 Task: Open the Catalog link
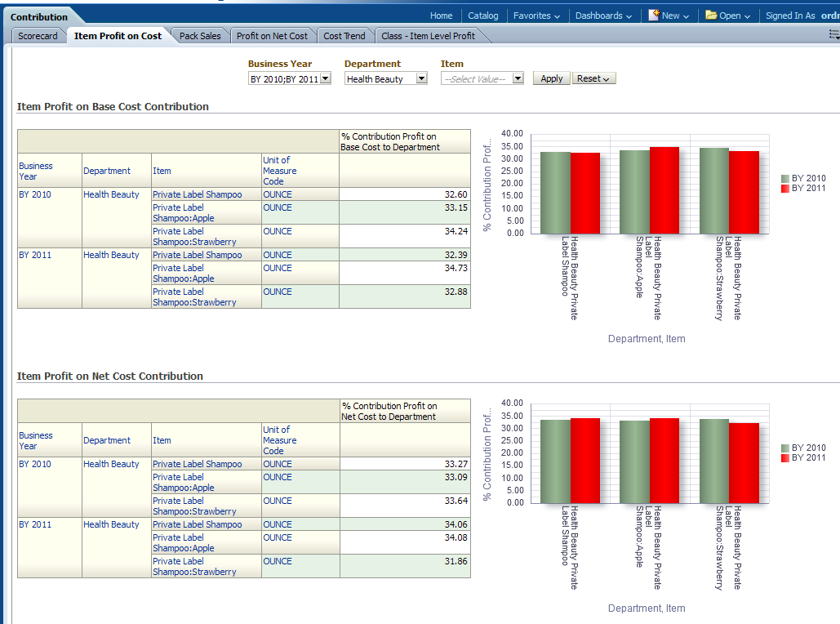482,16
